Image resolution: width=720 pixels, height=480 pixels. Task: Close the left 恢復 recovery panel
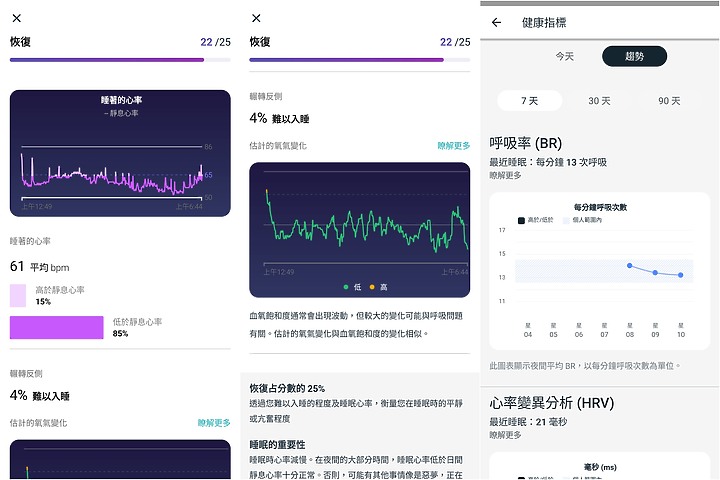point(17,18)
